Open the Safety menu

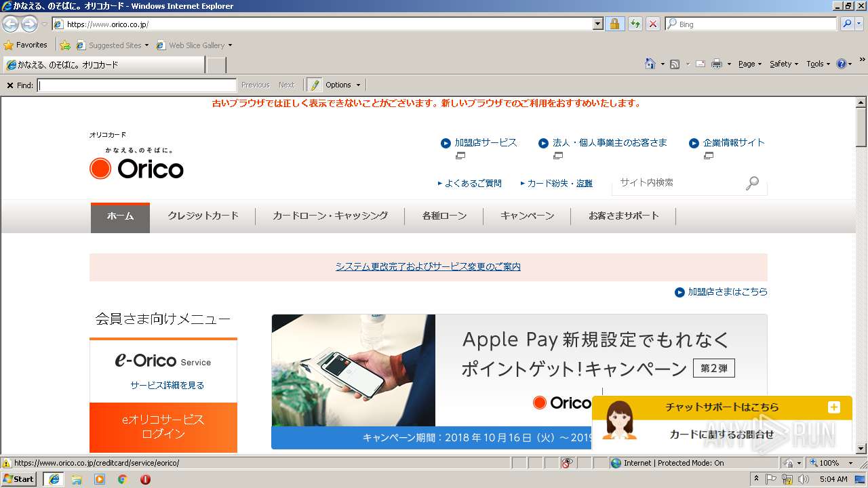(x=784, y=64)
